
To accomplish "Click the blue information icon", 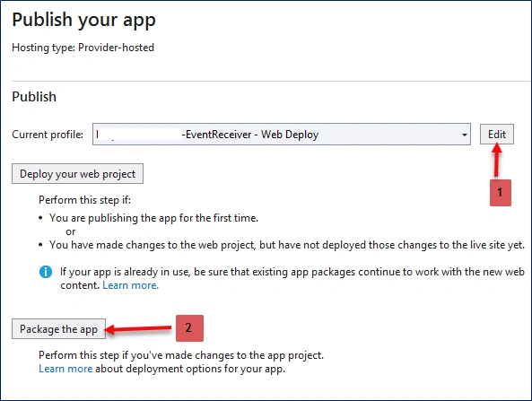I will pyautogui.click(x=46, y=272).
